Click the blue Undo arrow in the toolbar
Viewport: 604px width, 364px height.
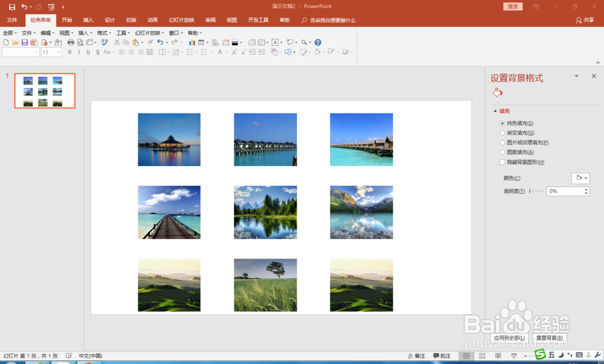(160, 42)
